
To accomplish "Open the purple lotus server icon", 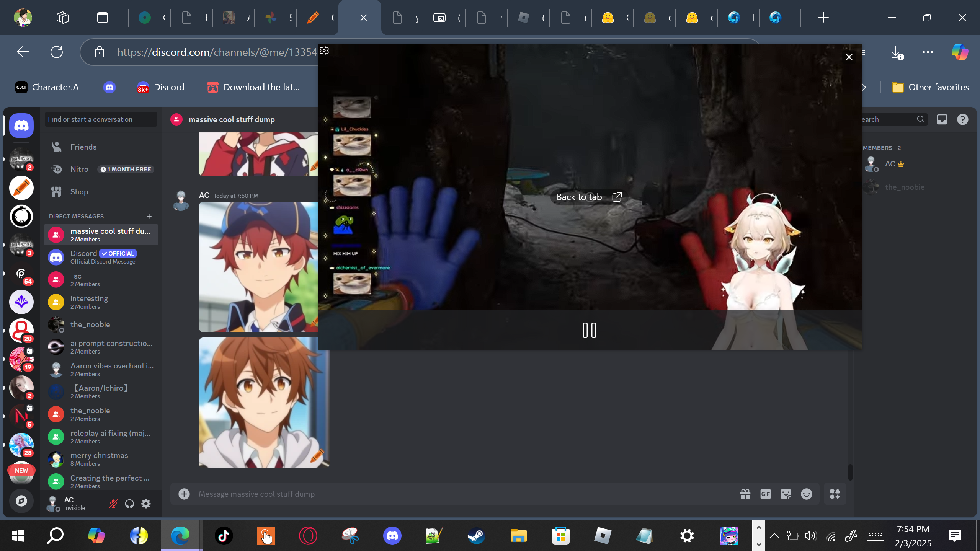I will pos(21,302).
